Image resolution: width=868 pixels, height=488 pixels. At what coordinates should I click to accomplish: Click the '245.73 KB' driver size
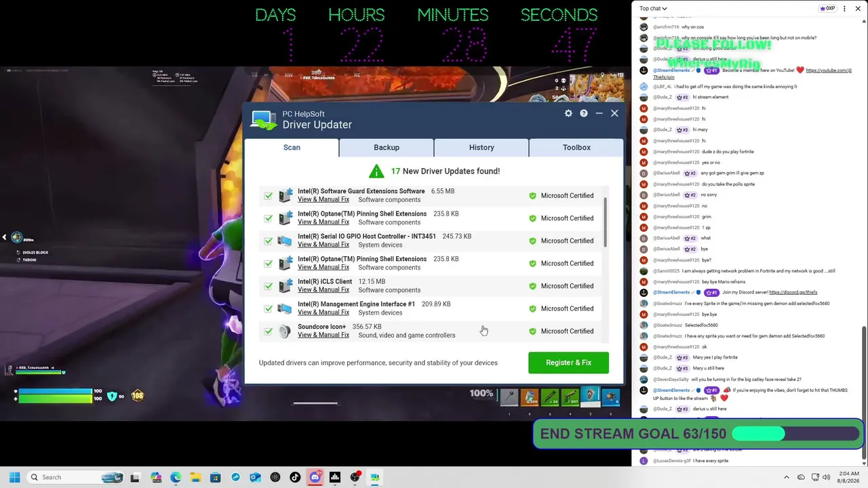(456, 237)
